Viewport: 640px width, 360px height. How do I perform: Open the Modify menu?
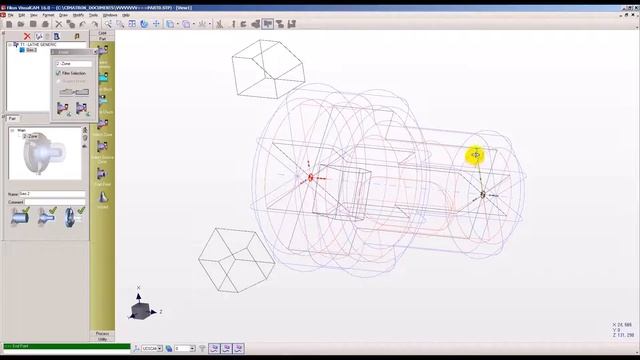(x=78, y=15)
